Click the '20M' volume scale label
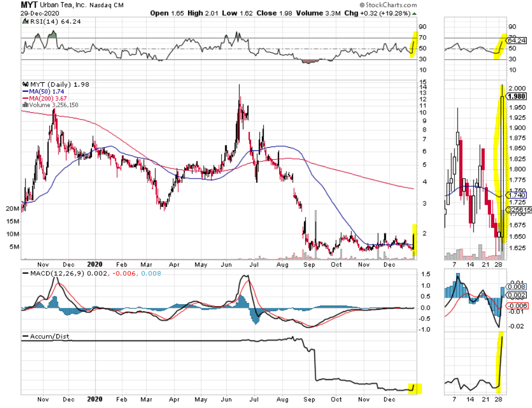 coord(13,209)
